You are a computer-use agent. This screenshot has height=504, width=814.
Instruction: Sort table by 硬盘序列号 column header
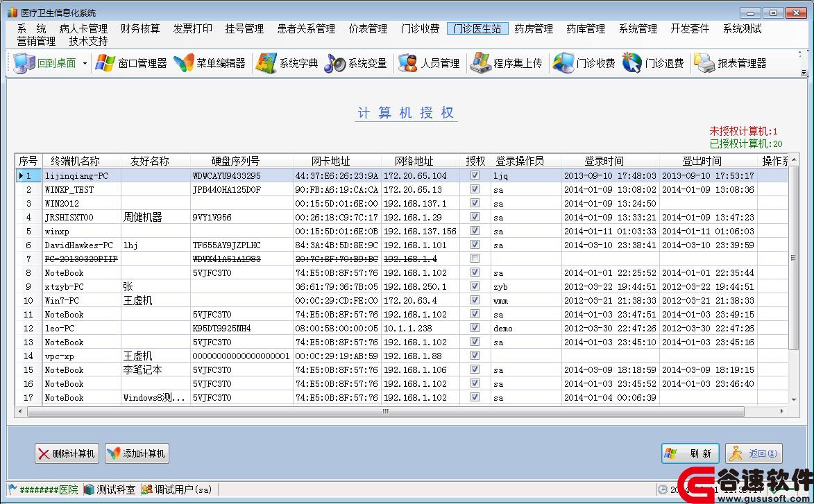tap(241, 161)
